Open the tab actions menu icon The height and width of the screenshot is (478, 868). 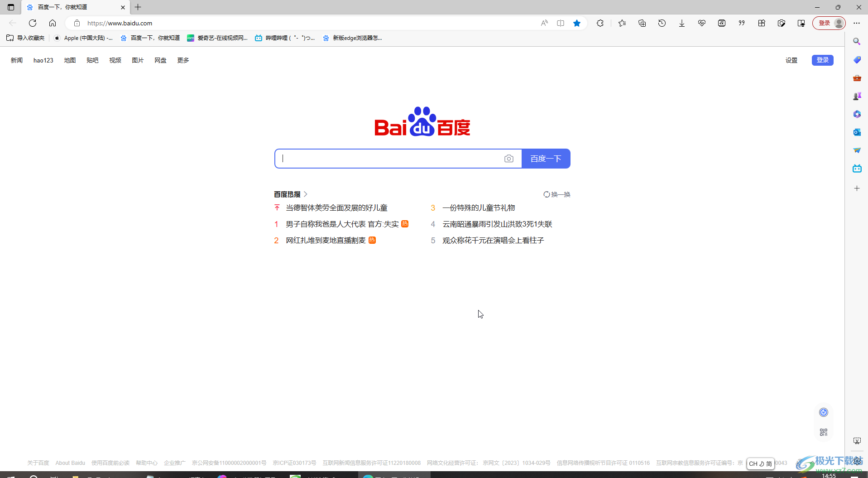pyautogui.click(x=11, y=7)
